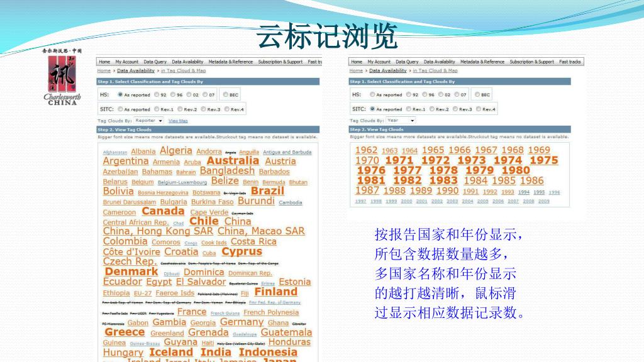Open Home menu in left panel
Viewport: 644px width, 362px height.
point(104,62)
